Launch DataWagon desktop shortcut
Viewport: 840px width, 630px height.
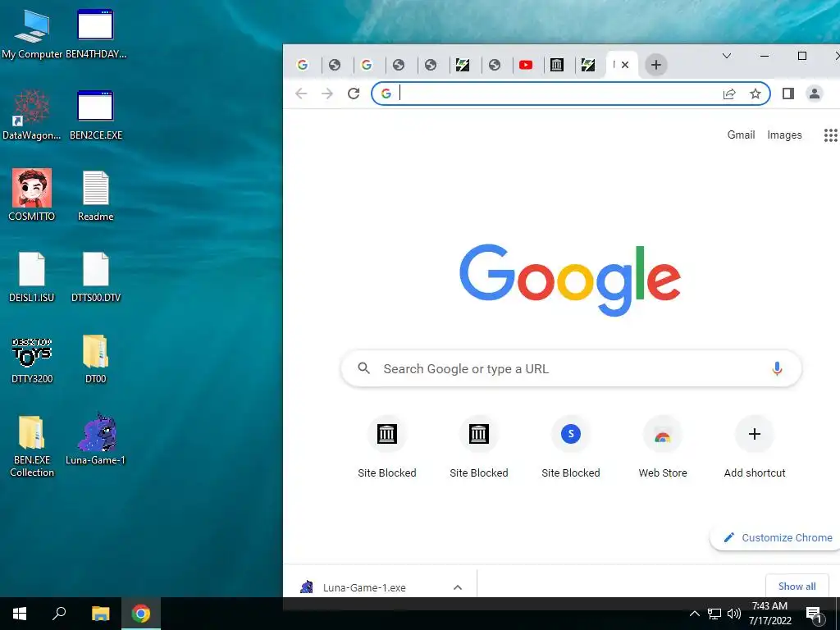click(32, 115)
